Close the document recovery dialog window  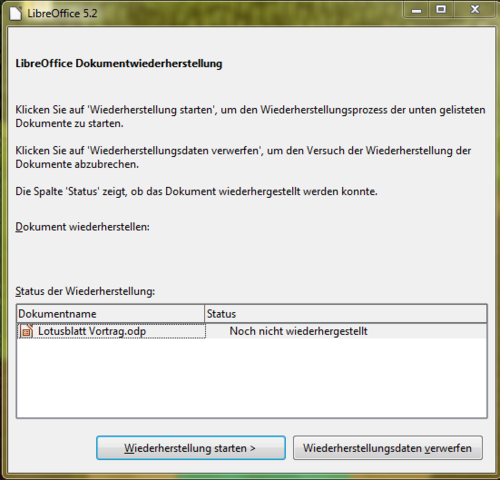475,10
